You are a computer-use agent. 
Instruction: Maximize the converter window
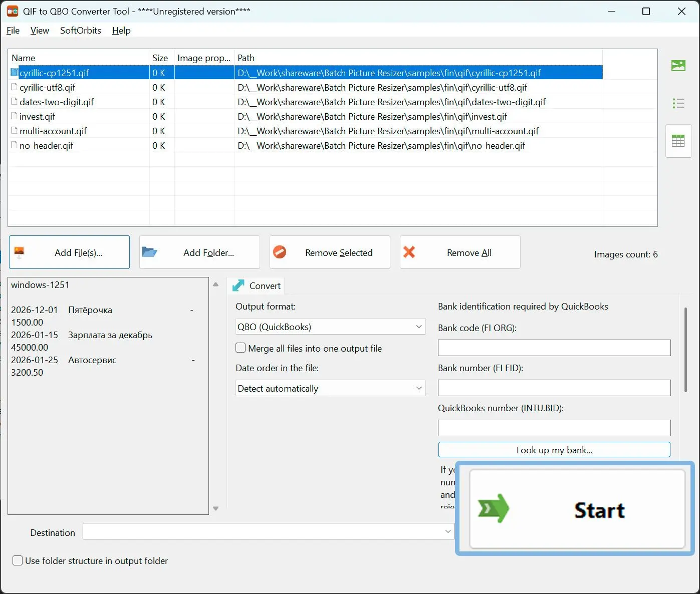646,11
